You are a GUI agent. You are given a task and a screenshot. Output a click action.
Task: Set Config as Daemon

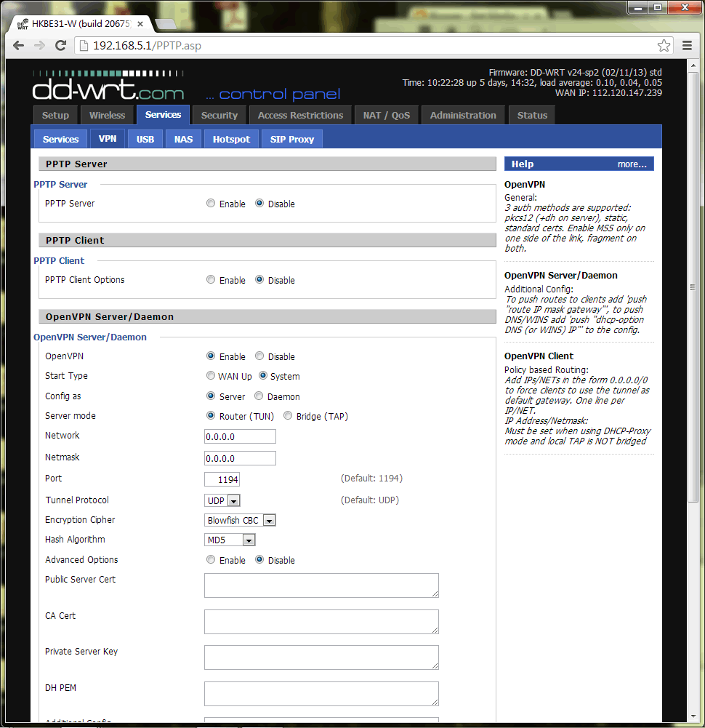pos(259,396)
